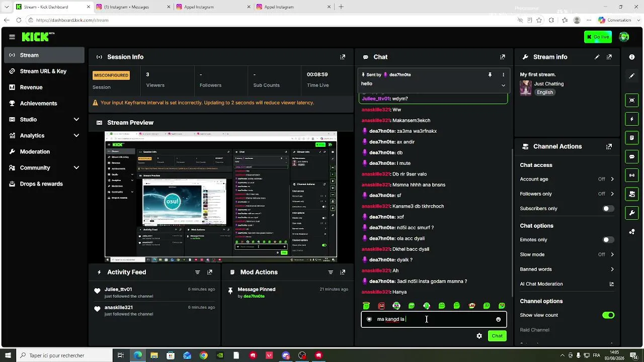Open the profile avatar menu
Image resolution: width=644 pixels, height=362 pixels.
pyautogui.click(x=624, y=37)
